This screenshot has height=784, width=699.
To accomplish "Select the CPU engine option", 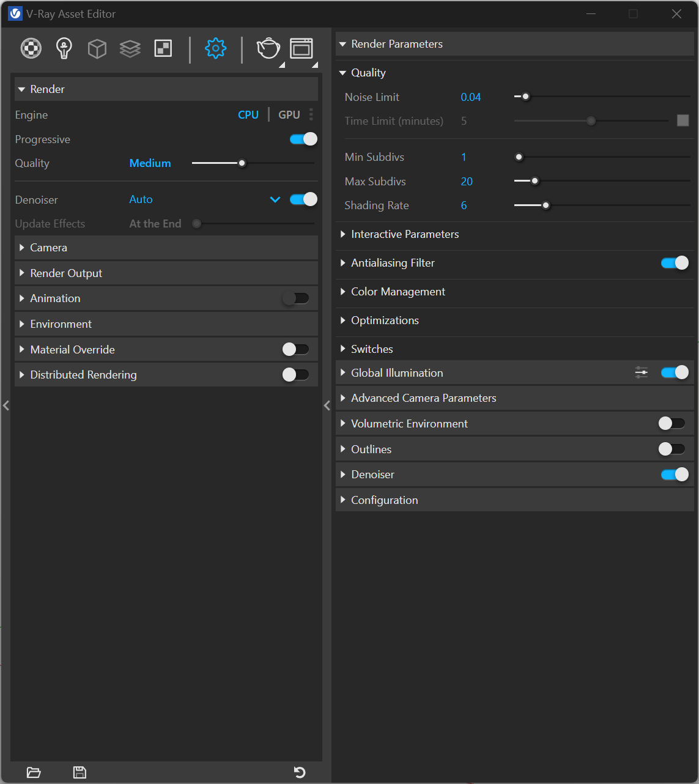I will (248, 115).
